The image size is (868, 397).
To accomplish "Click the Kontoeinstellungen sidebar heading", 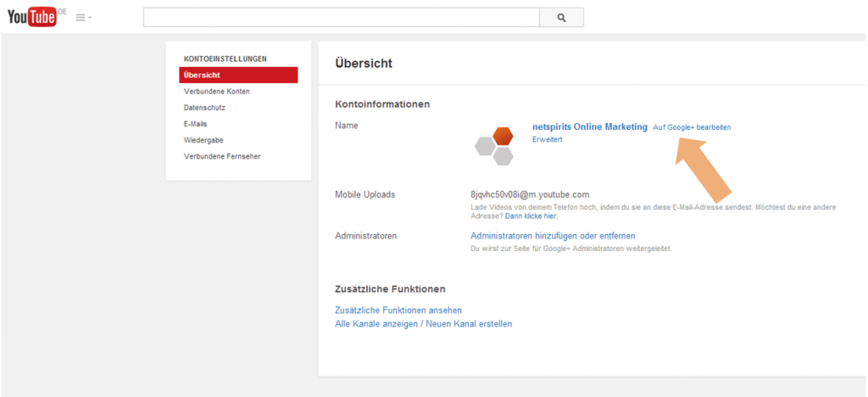I will [225, 59].
